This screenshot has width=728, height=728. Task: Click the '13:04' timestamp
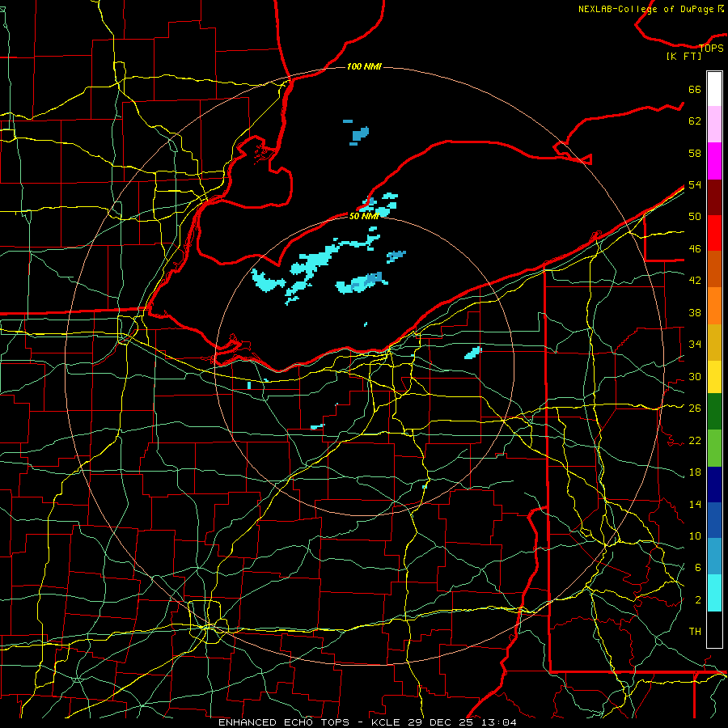(x=500, y=722)
